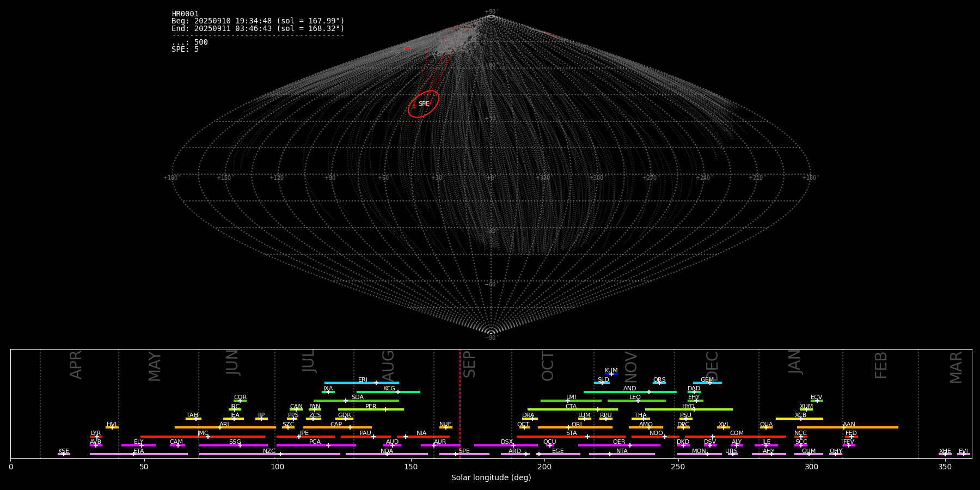Click the DEC month label

(x=712, y=366)
